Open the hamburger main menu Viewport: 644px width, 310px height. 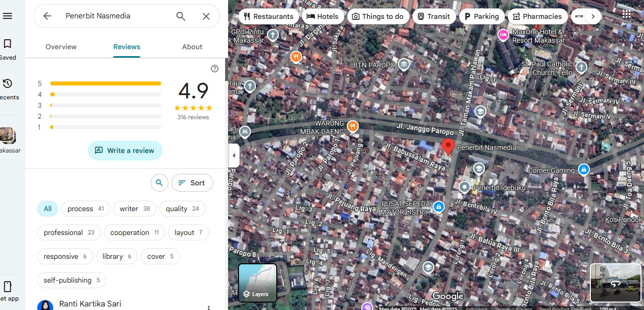click(7, 16)
